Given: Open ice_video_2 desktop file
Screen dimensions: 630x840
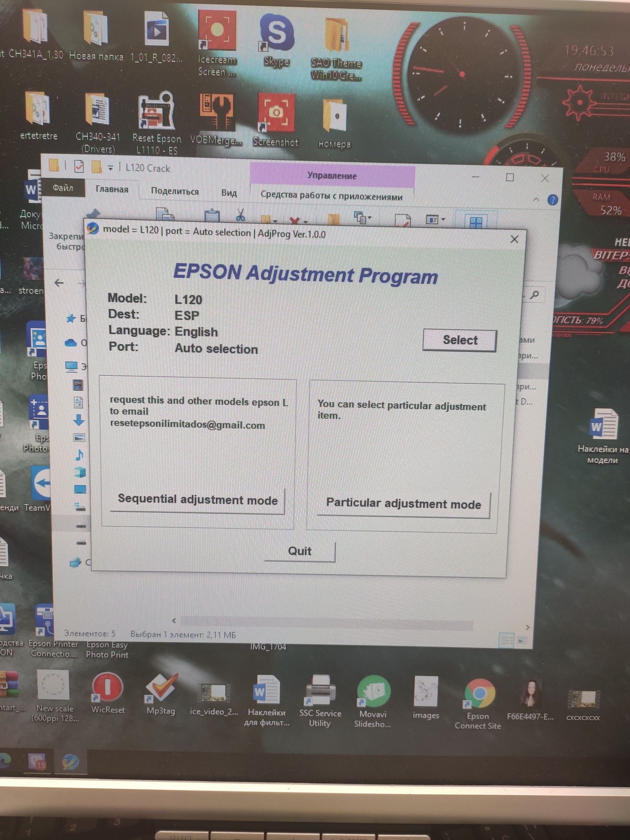Looking at the screenshot, I should [214, 699].
